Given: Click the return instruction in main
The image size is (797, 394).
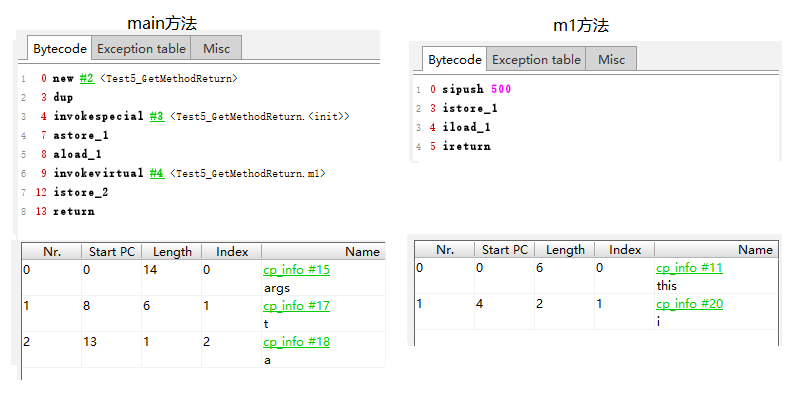Looking at the screenshot, I should click(74, 211).
